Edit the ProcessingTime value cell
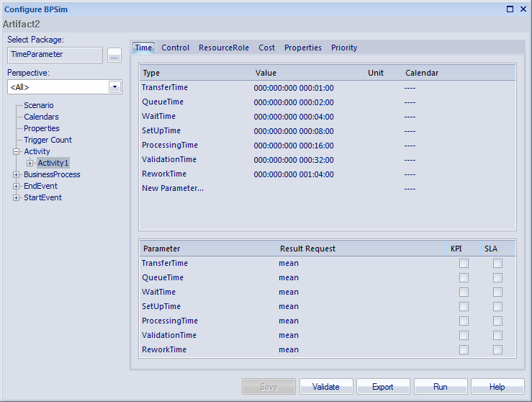532x402 pixels. 294,146
